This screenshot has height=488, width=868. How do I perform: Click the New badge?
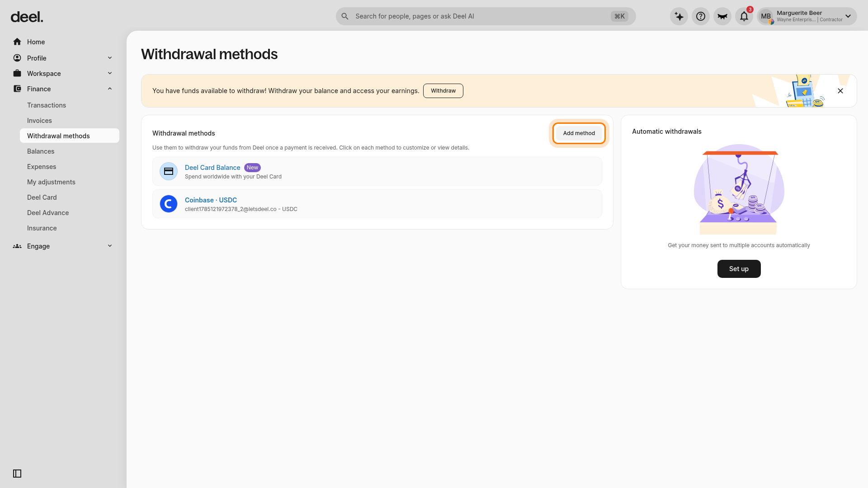(252, 168)
